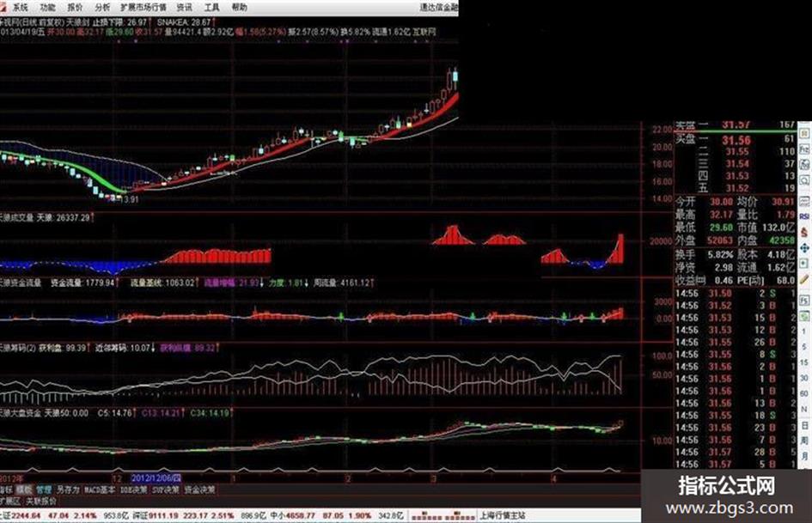Click the red dollar sign sidebar icon
Screen dimensions: 812x523
pos(805,232)
